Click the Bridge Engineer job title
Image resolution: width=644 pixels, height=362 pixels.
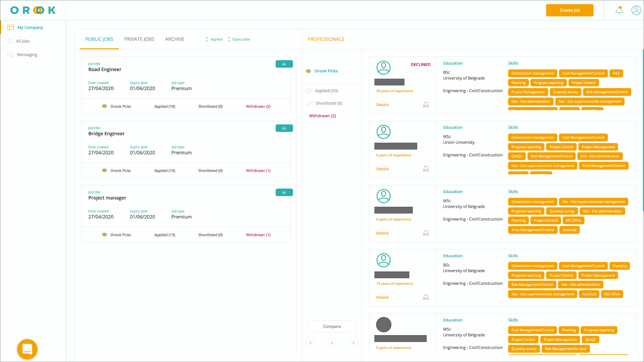coord(106,134)
